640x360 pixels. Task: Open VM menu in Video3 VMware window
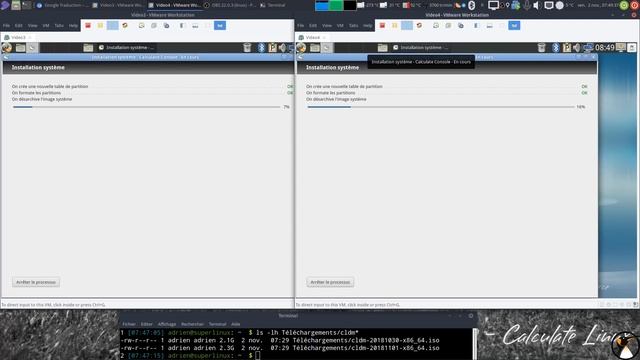46,26
